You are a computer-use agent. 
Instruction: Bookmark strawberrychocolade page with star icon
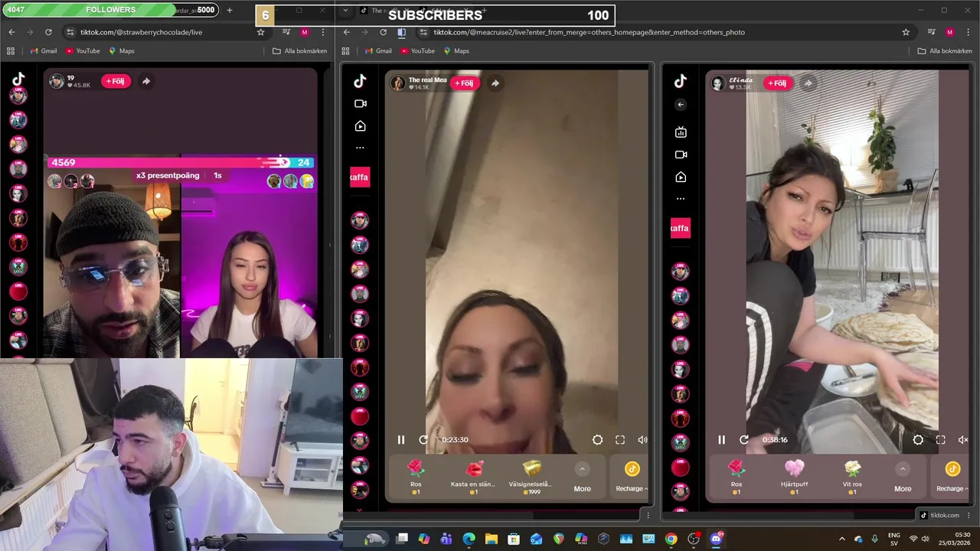[260, 32]
